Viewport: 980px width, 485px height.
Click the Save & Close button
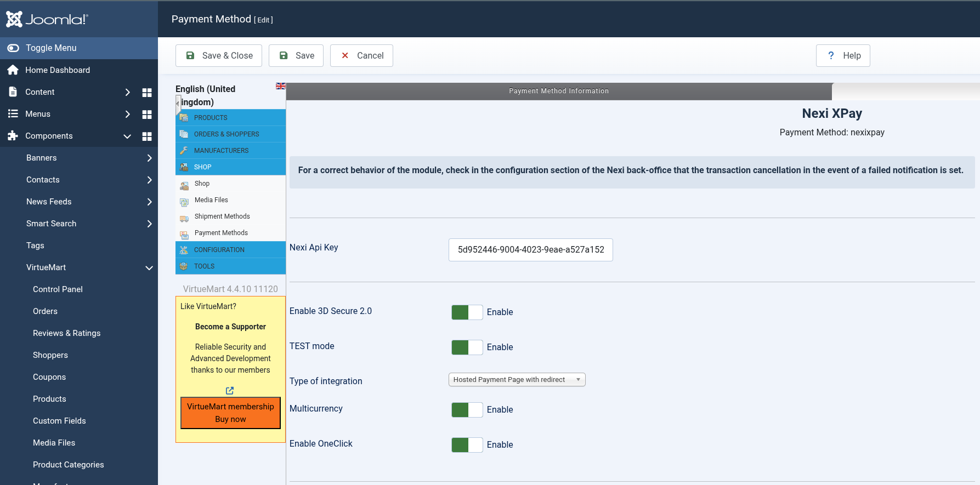(x=219, y=55)
